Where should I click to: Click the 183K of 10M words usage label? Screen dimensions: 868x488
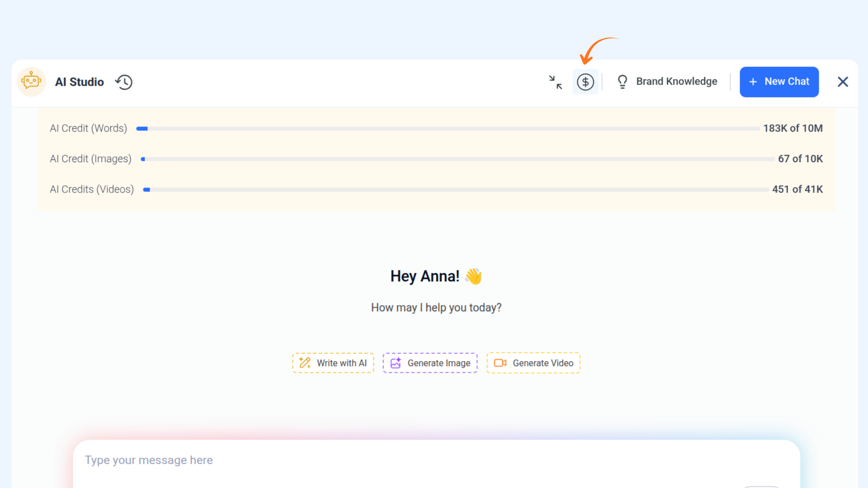coord(793,128)
